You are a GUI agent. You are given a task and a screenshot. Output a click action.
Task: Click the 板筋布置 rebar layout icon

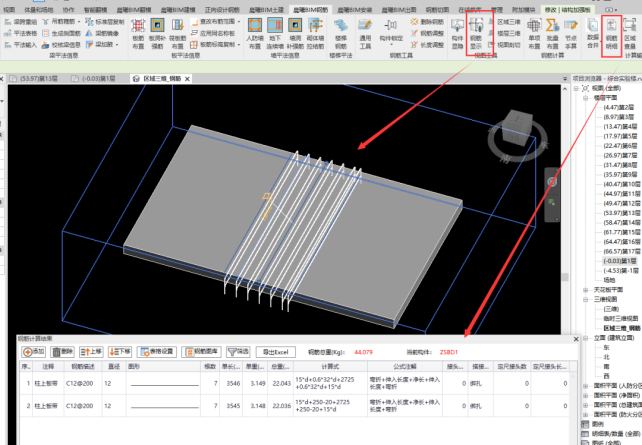[x=139, y=30]
